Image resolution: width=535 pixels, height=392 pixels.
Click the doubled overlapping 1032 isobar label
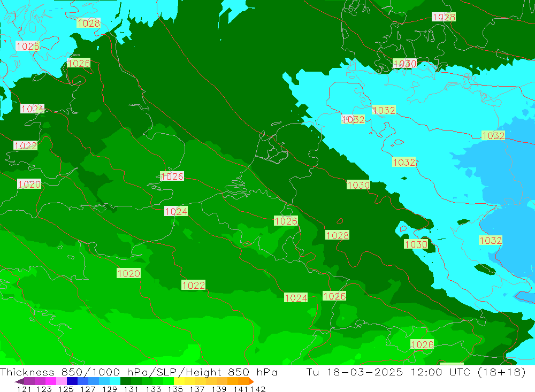tap(353, 119)
